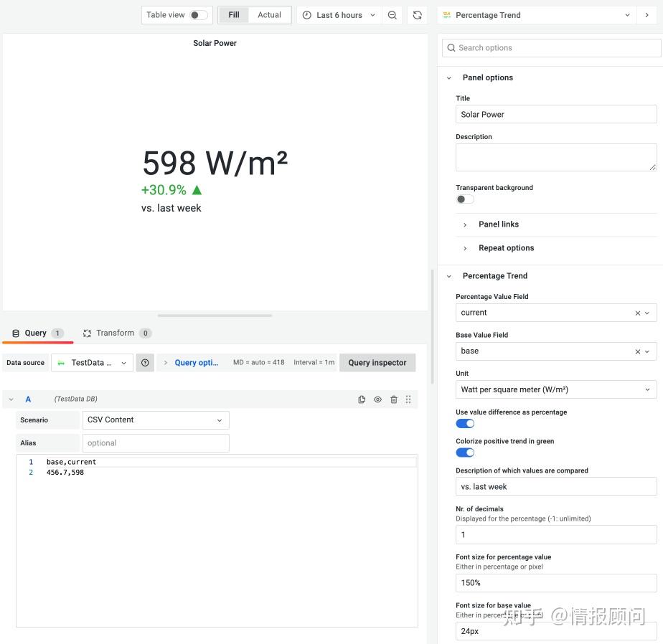Click the Alias input field
Image resolution: width=663 pixels, height=644 pixels.
[156, 443]
